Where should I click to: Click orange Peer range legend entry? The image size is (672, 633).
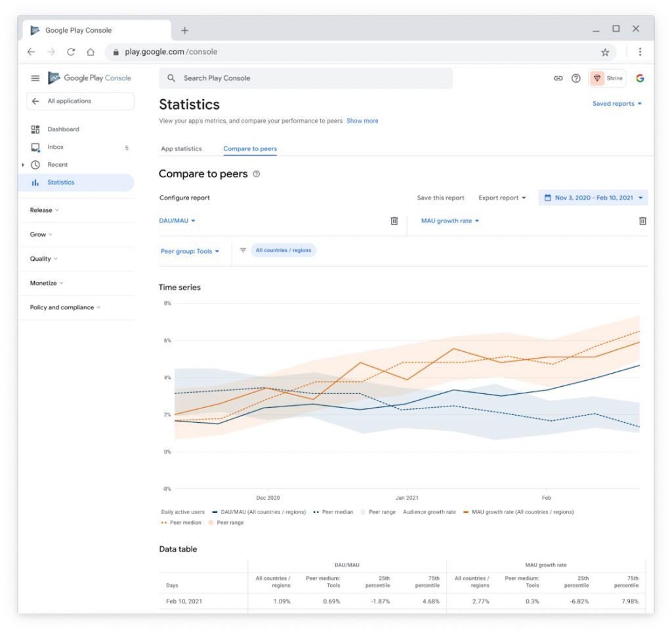pyautogui.click(x=226, y=523)
